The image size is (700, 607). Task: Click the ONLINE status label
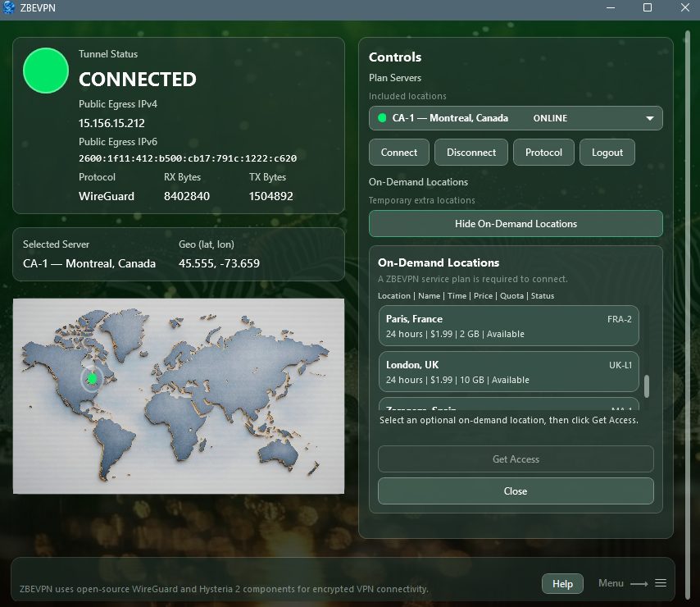[x=551, y=118]
